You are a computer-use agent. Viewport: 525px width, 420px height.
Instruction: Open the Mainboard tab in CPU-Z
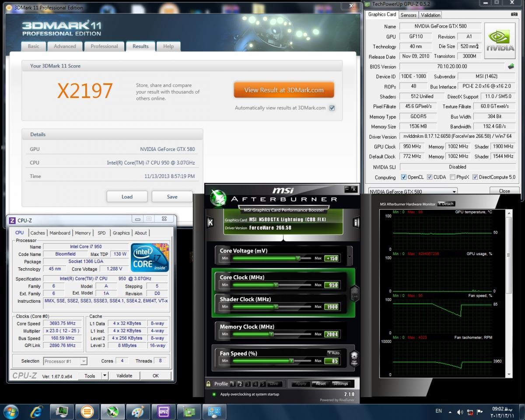click(60, 233)
